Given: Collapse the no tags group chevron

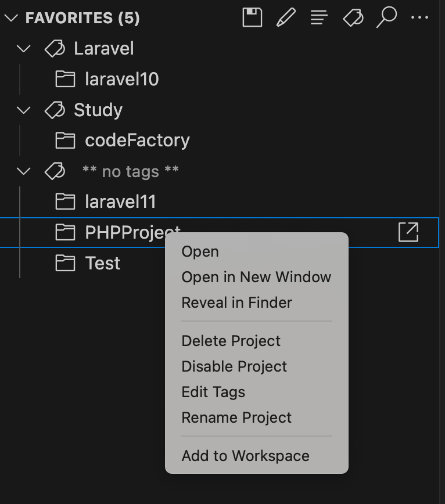Looking at the screenshot, I should coord(23,171).
